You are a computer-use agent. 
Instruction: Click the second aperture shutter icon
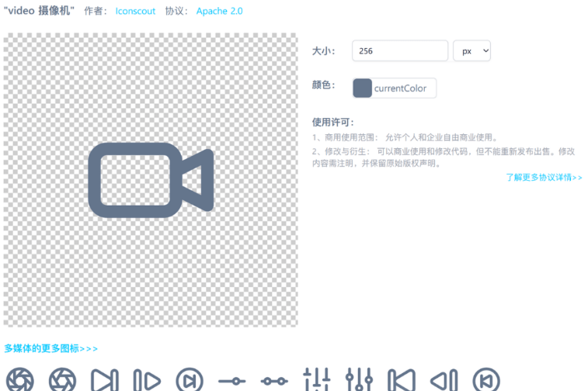pyautogui.click(x=63, y=380)
